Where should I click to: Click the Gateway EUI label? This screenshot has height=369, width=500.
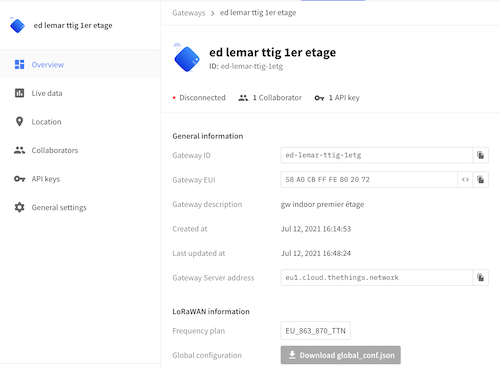pyautogui.click(x=194, y=180)
